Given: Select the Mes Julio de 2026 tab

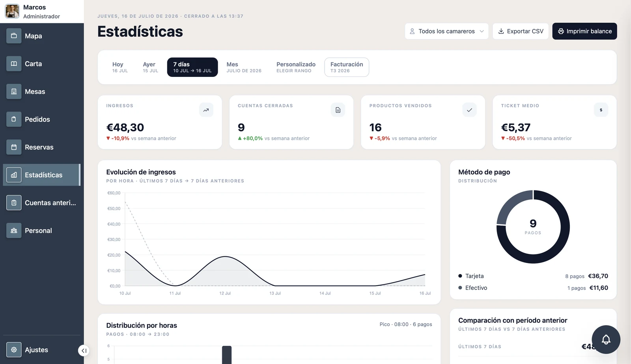Looking at the screenshot, I should pos(244,67).
